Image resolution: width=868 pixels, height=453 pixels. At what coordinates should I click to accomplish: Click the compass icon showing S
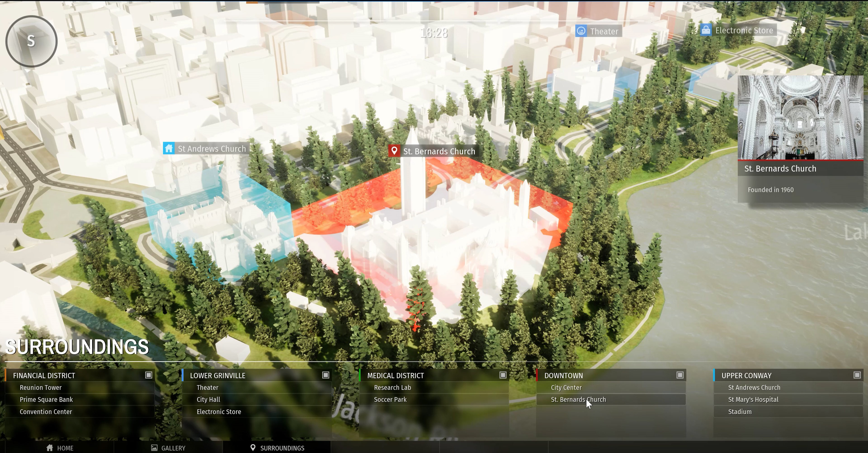pyautogui.click(x=31, y=41)
